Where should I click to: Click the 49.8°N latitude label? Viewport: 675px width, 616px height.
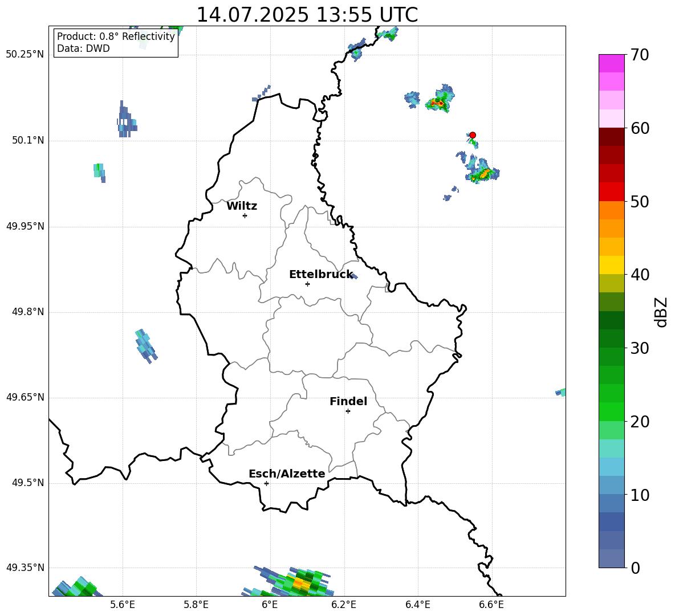28,312
